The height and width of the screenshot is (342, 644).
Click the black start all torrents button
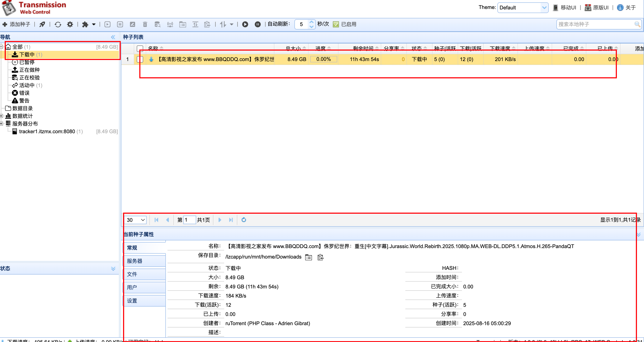coord(245,24)
